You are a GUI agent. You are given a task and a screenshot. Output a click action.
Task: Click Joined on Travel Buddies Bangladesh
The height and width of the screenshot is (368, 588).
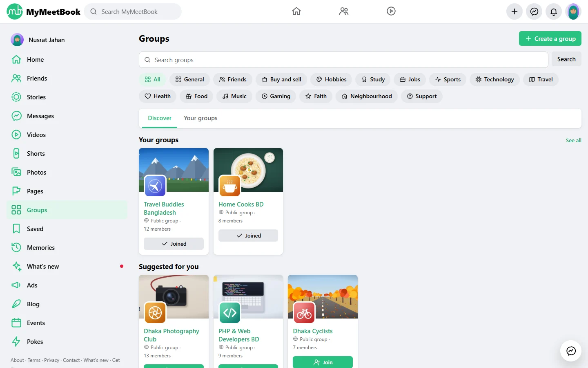174,244
